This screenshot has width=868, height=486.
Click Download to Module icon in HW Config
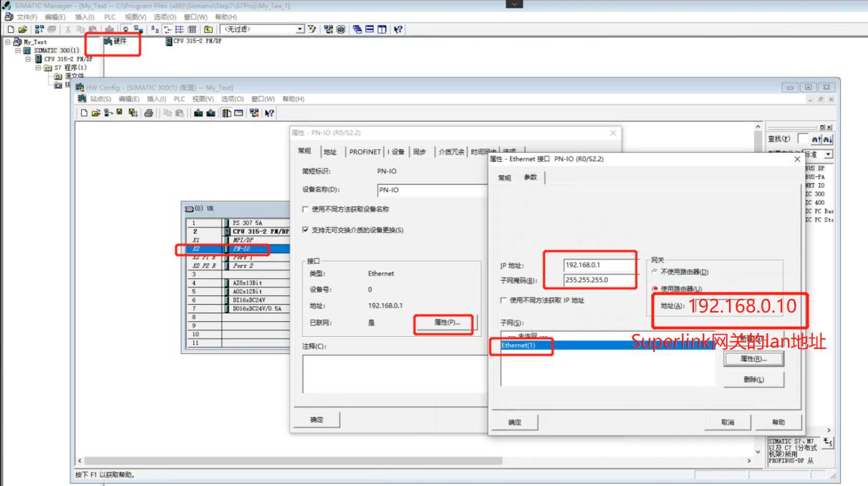(198, 113)
